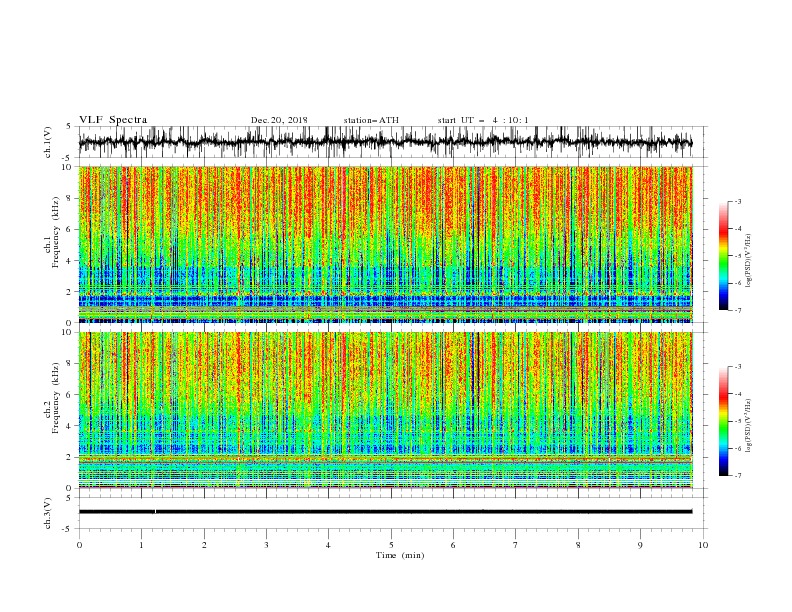Click time axis tick label "6"
The height and width of the screenshot is (612, 792).
point(453,545)
